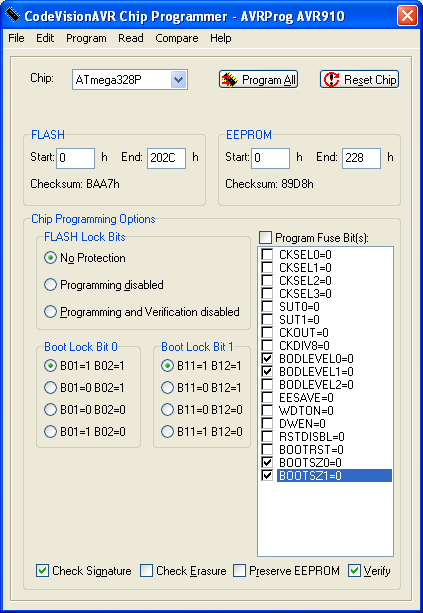Screen dimensions: 423x613
Task: Uncheck the BODLEVEL1=0 fuse checkbox
Action: point(267,371)
